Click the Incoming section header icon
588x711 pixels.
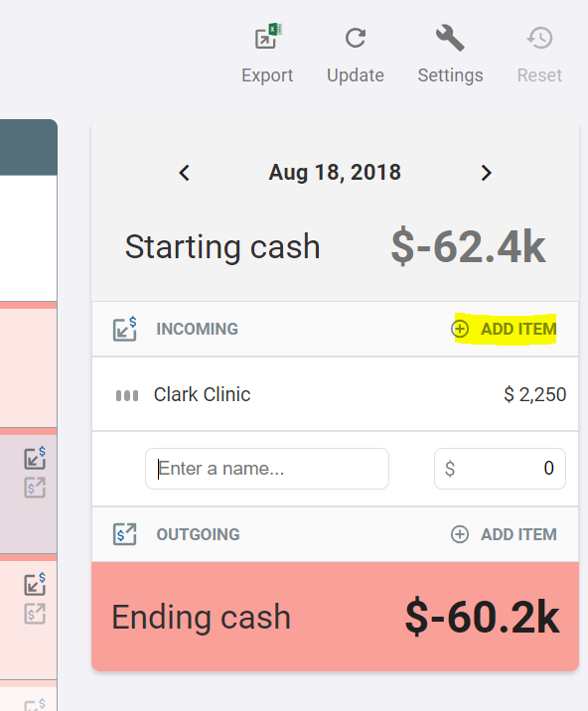point(125,329)
